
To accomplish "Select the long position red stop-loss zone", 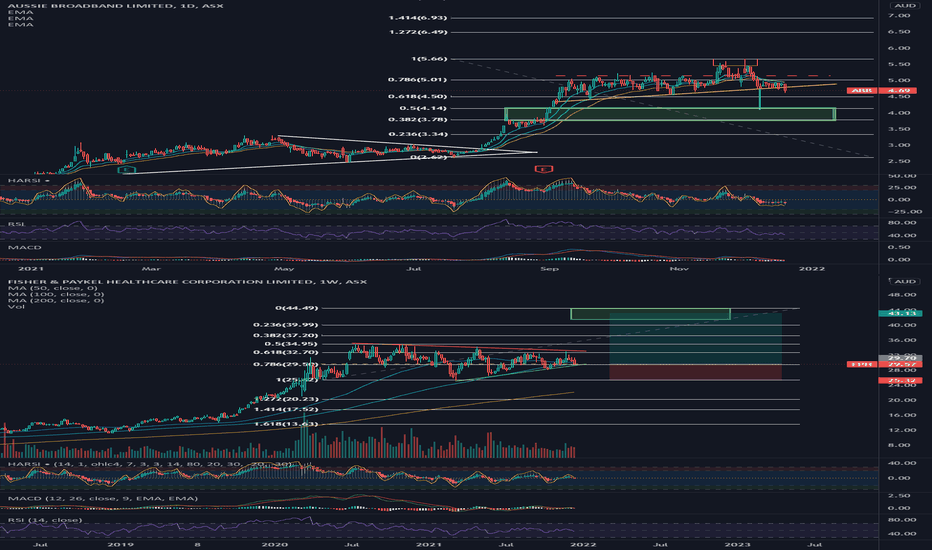I will pyautogui.click(x=695, y=372).
